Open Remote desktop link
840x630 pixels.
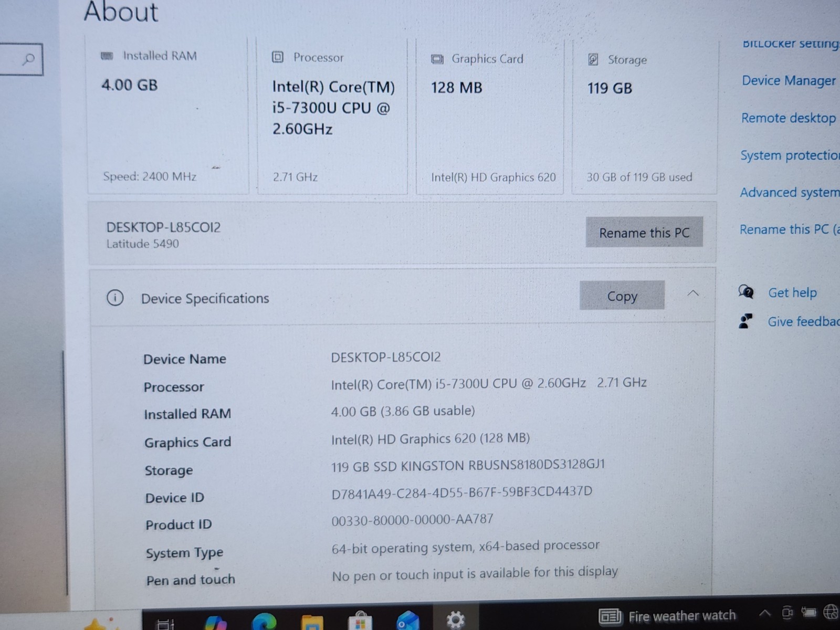[x=788, y=118]
